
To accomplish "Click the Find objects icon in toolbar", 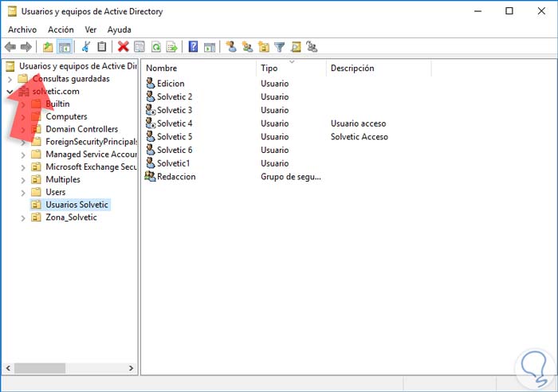I will [296, 46].
